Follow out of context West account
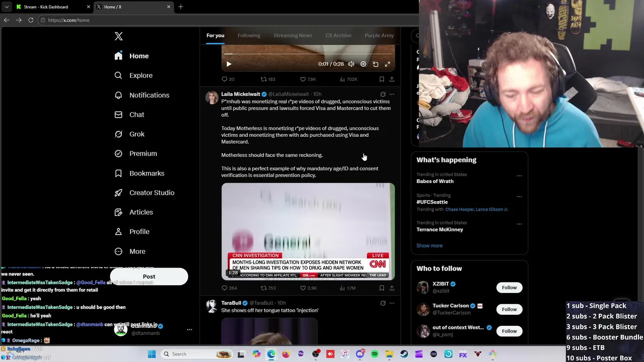 (x=509, y=331)
